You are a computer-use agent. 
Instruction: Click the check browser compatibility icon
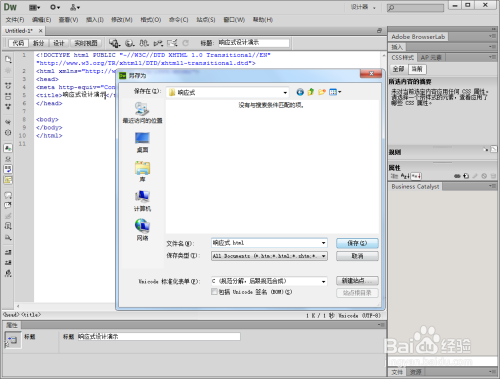(158, 43)
